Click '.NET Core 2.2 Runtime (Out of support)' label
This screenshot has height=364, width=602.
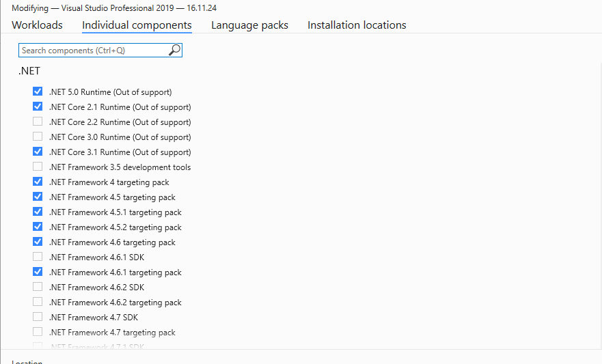click(120, 122)
